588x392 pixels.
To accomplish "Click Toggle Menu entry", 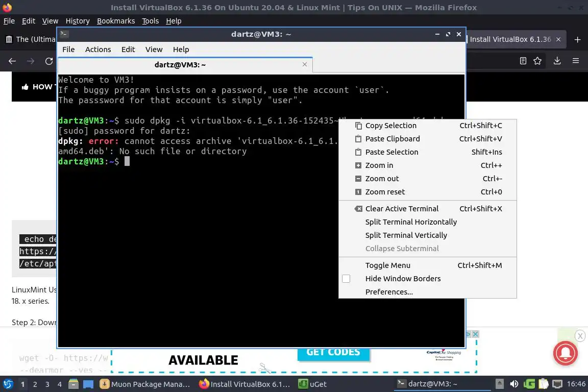I will [x=428, y=265].
